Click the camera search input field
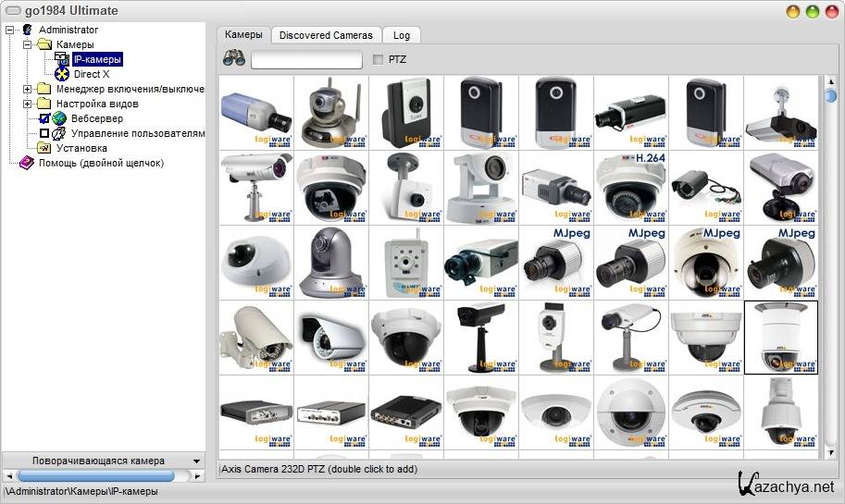Image resolution: width=845 pixels, height=504 pixels. tap(306, 60)
